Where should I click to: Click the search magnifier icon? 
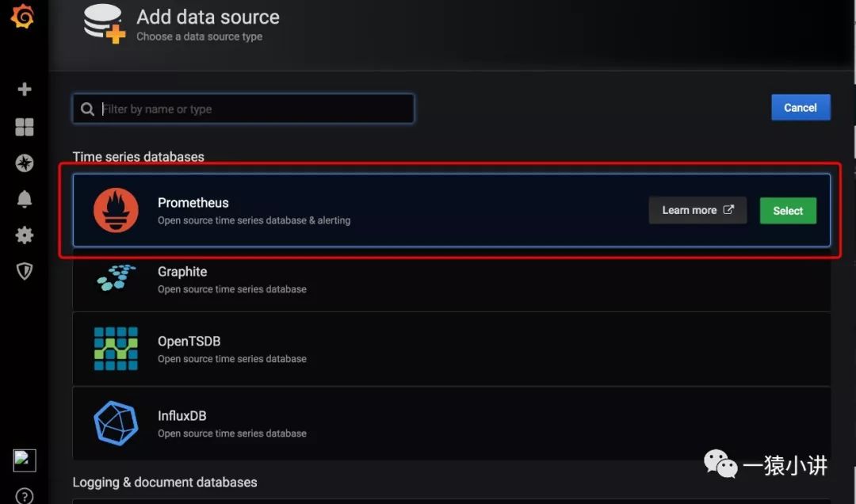tap(87, 109)
